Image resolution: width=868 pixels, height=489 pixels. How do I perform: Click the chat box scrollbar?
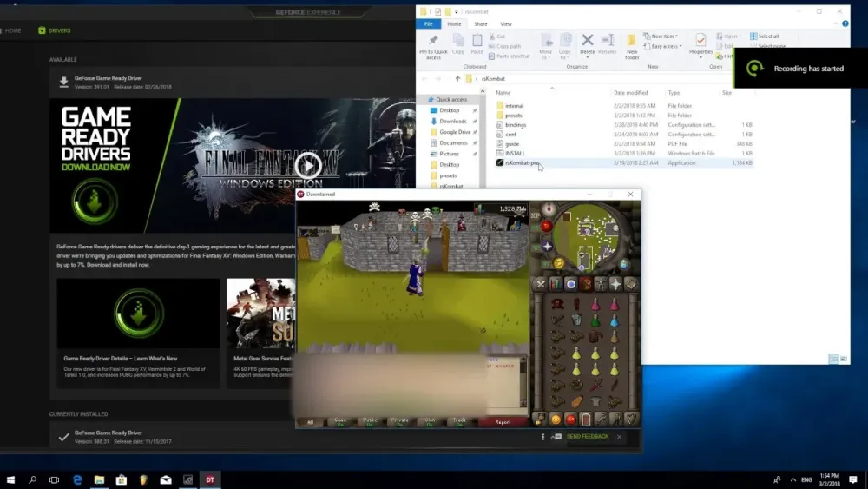[523, 382]
